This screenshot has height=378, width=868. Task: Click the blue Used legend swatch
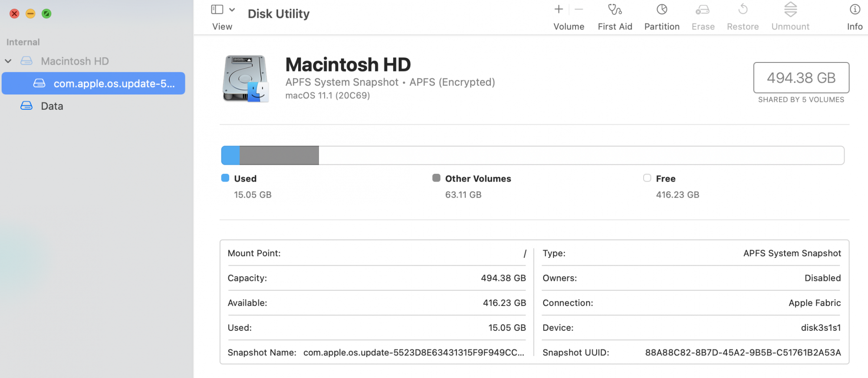pos(225,178)
